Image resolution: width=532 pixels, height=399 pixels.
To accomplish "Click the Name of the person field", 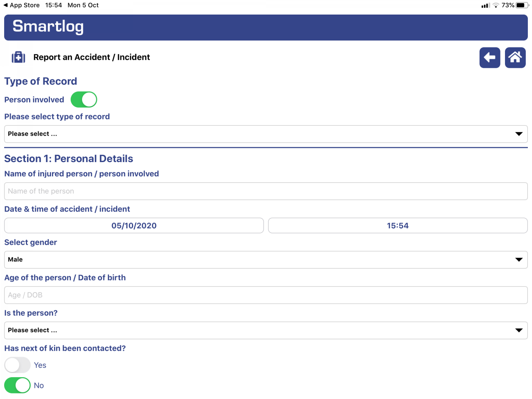I will click(265, 191).
